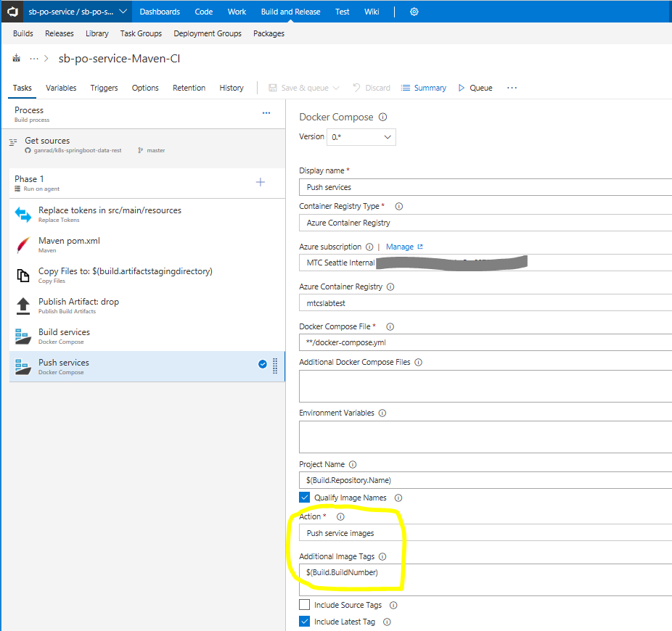Click the Publish Artifact upload icon

(x=23, y=306)
